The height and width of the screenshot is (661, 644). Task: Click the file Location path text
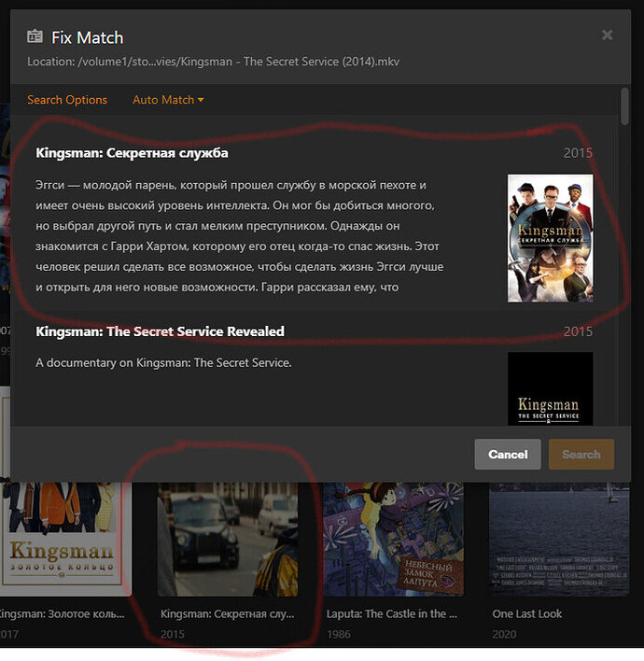pyautogui.click(x=213, y=62)
